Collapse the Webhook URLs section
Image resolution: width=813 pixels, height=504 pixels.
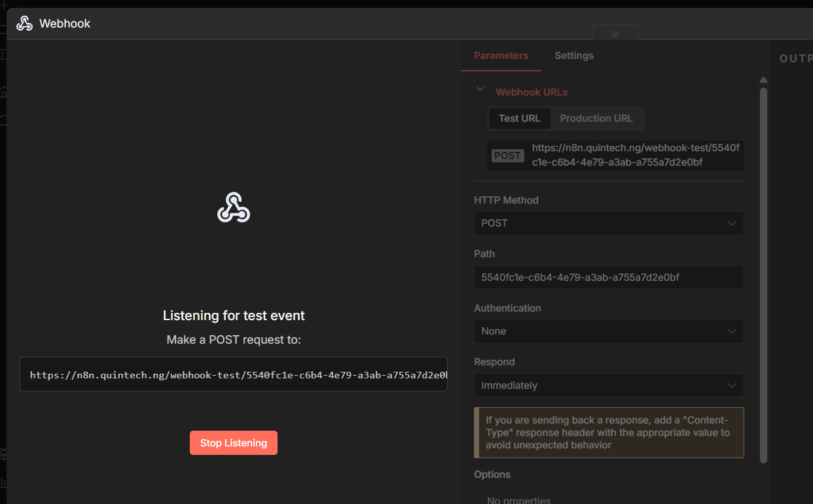(480, 89)
